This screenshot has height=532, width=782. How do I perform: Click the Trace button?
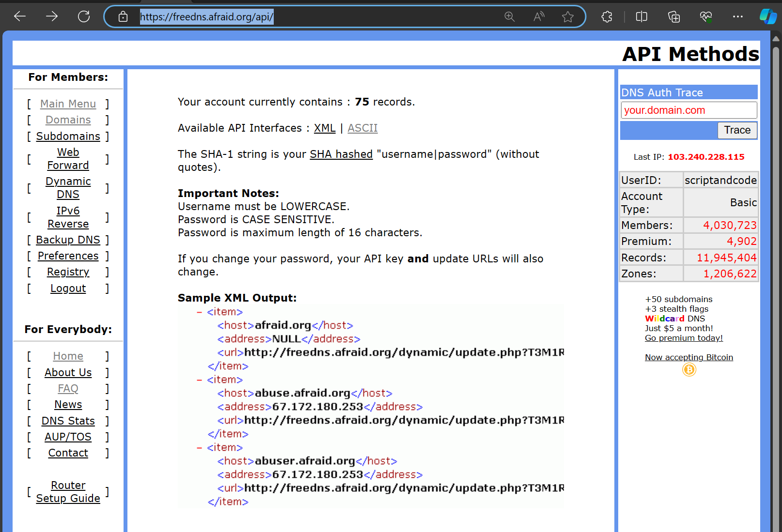pos(737,130)
